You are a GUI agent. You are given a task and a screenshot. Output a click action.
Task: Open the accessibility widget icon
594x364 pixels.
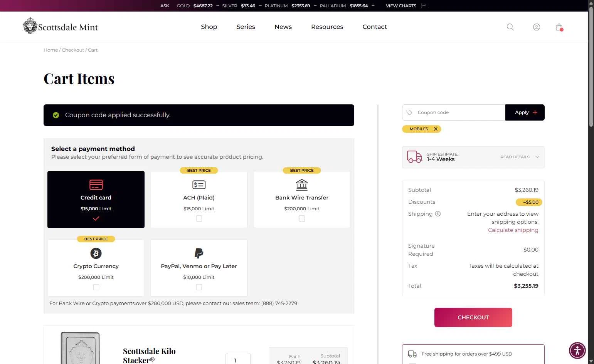(577, 351)
